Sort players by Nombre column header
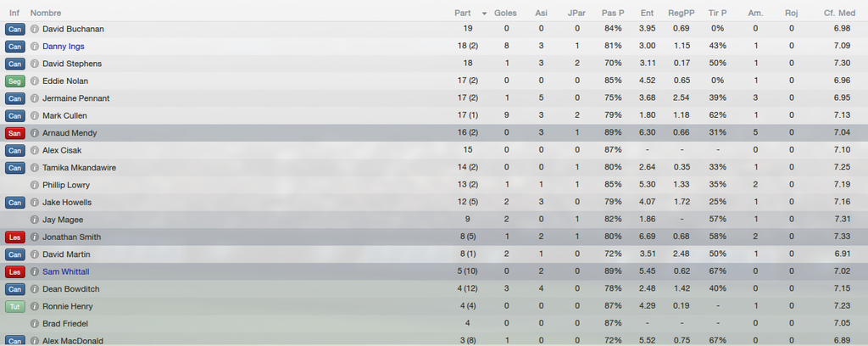Viewport: 868px width, 346px height. coord(46,13)
